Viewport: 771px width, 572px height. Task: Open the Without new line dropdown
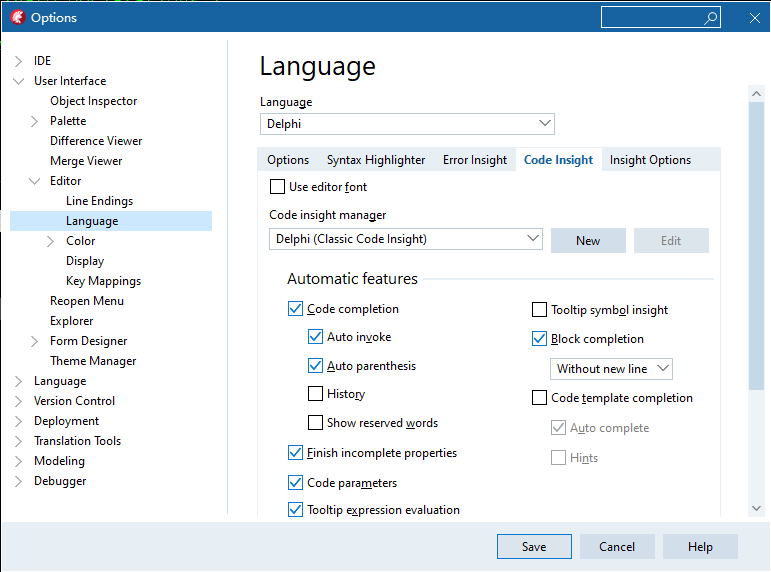(611, 369)
